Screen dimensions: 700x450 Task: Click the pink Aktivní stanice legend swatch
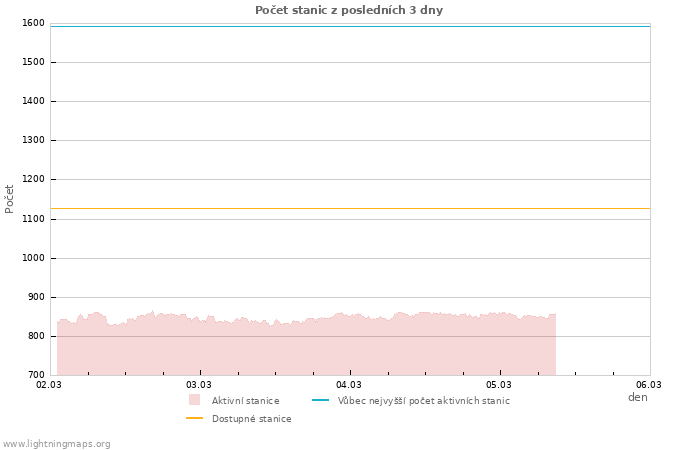coord(194,400)
